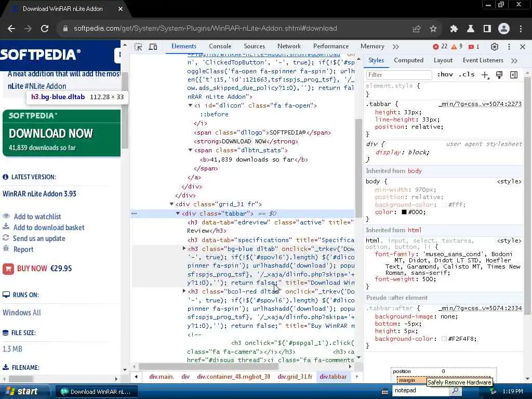
Task: Toggle the DevTools device toolbar
Action: tap(153, 47)
